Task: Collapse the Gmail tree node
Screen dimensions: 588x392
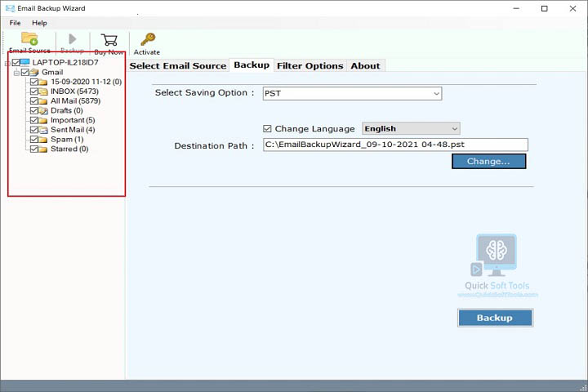Action: [x=16, y=73]
